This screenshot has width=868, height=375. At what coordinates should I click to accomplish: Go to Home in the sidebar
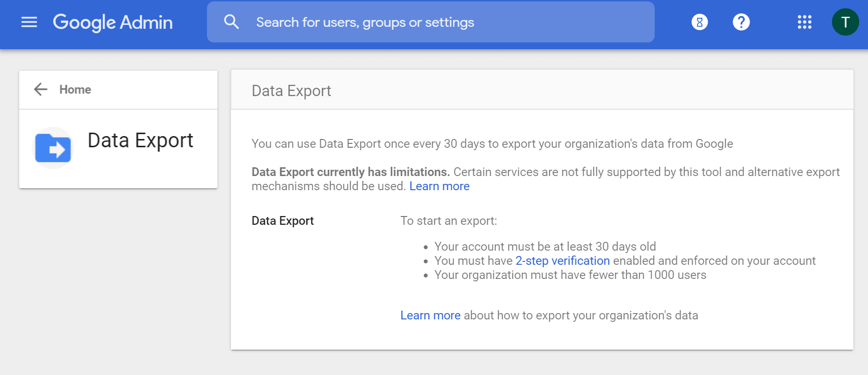tap(75, 90)
